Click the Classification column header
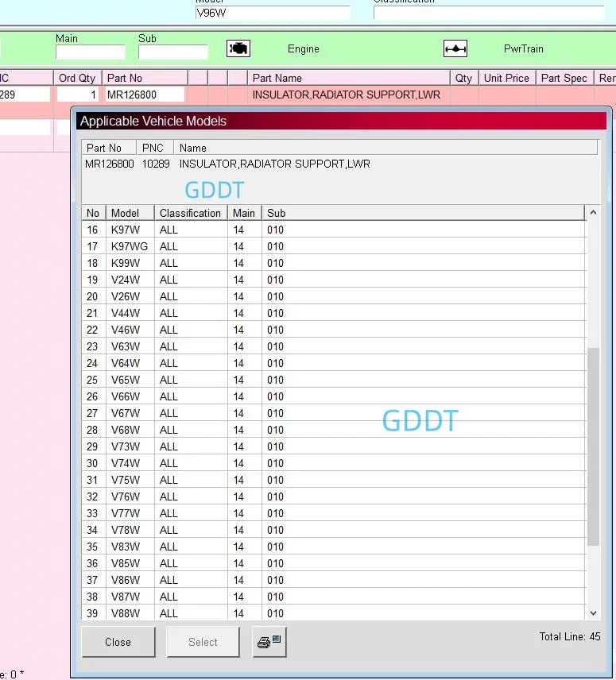The height and width of the screenshot is (680, 616). click(190, 213)
